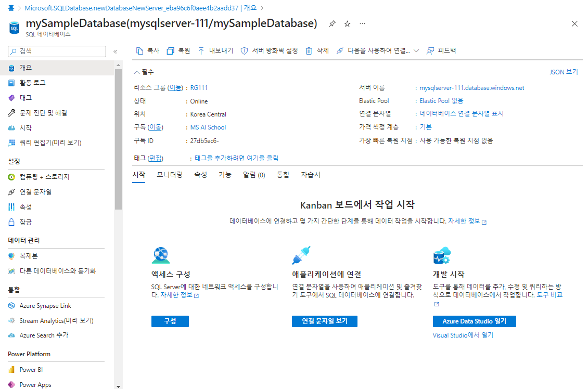Switch to 자습서 tab
Image resolution: width=588 pixels, height=389 pixels.
pos(311,175)
